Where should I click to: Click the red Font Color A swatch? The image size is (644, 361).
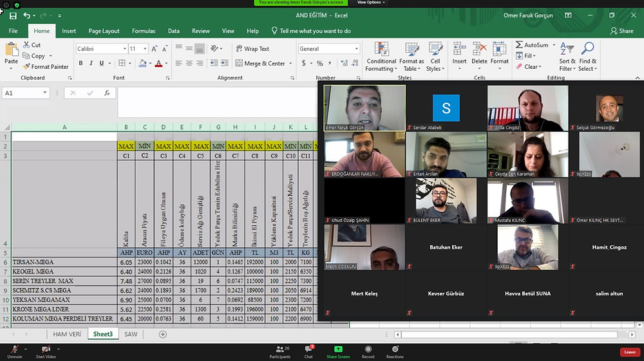(x=158, y=63)
